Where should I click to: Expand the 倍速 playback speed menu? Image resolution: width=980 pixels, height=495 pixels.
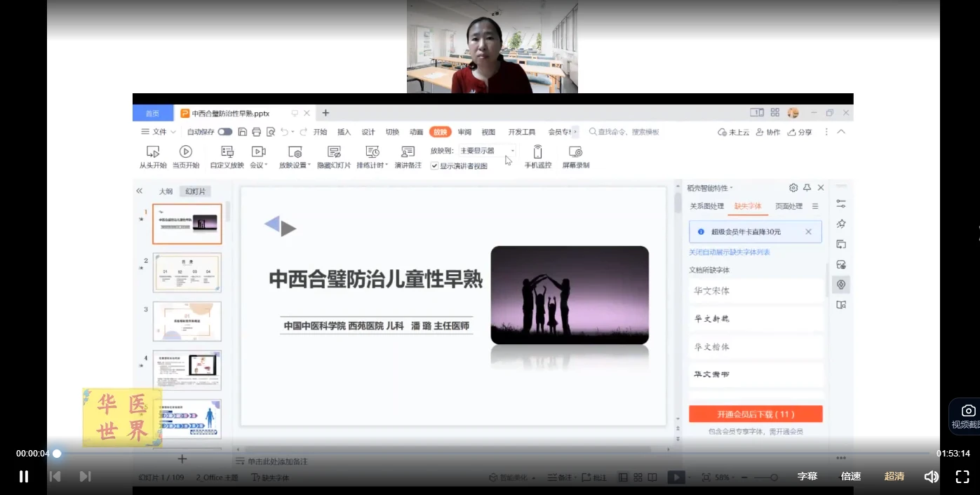851,477
